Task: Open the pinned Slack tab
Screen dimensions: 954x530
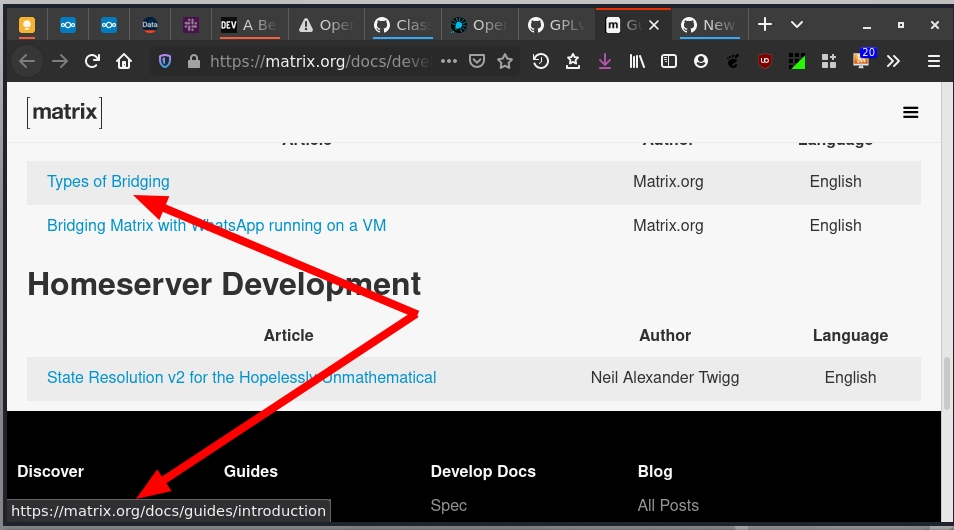Action: tap(190, 25)
